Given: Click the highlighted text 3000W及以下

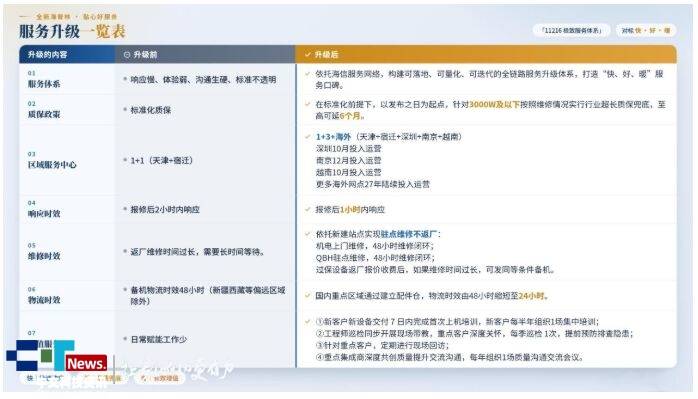Looking at the screenshot, I should coord(494,105).
